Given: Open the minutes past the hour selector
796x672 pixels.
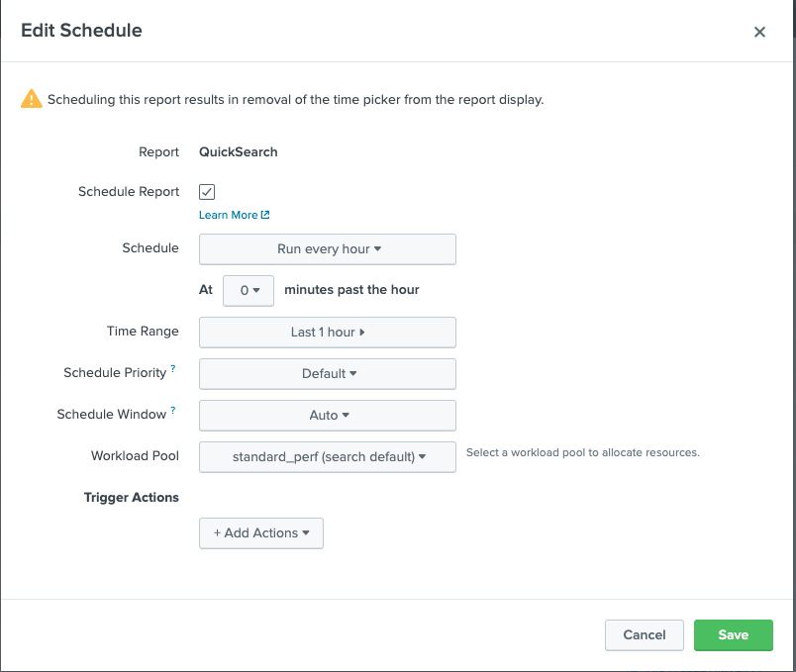Looking at the screenshot, I should tap(249, 290).
